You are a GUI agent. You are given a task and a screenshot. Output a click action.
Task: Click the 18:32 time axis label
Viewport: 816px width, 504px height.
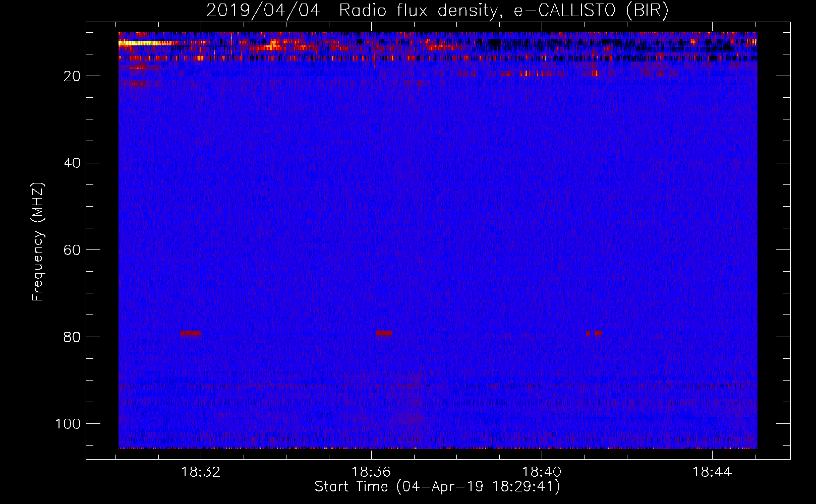201,472
